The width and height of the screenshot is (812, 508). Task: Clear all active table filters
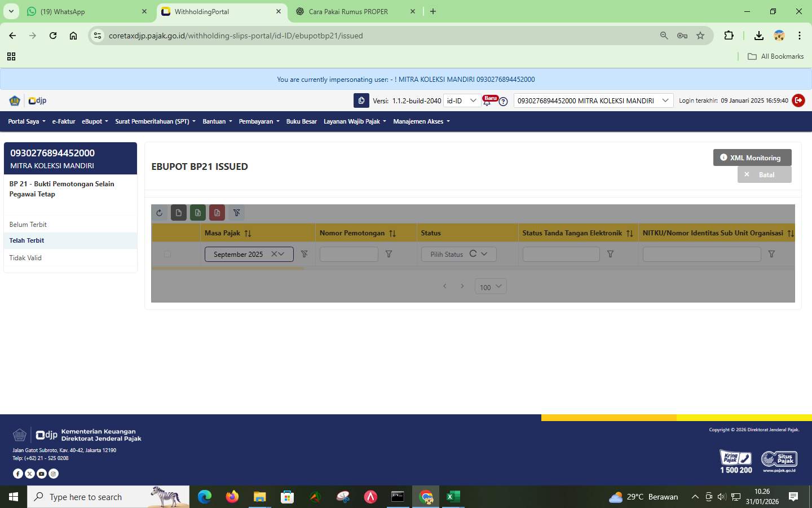pos(236,213)
